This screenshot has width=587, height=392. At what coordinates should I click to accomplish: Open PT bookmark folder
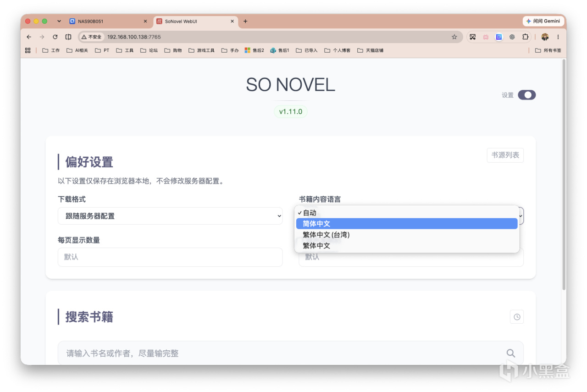[102, 50]
